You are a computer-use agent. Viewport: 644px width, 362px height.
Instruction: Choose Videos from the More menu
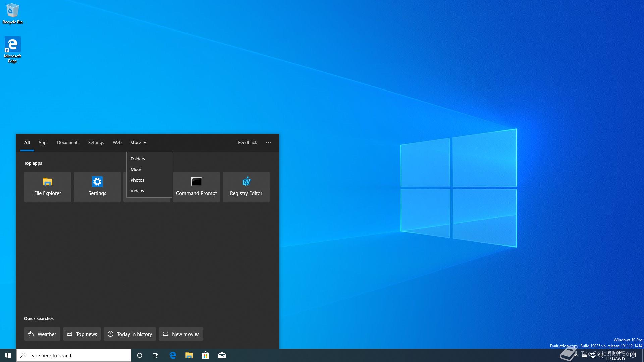149,191
